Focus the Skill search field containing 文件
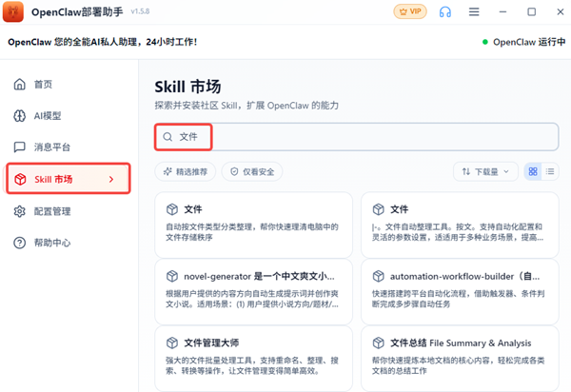571x392 pixels. tap(357, 137)
